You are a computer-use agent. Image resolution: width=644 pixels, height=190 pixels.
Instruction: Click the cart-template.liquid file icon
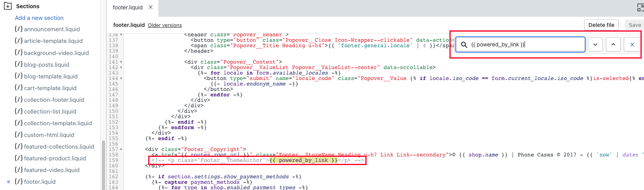(x=18, y=88)
